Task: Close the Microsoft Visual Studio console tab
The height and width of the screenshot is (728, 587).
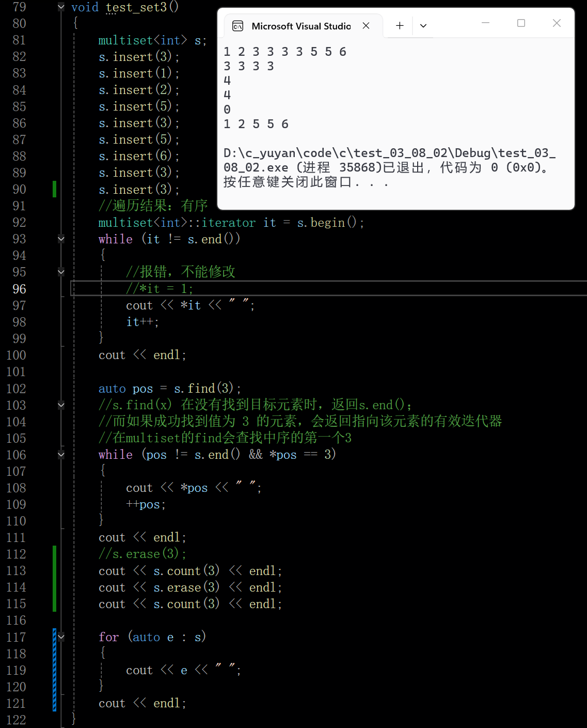Action: click(x=366, y=26)
